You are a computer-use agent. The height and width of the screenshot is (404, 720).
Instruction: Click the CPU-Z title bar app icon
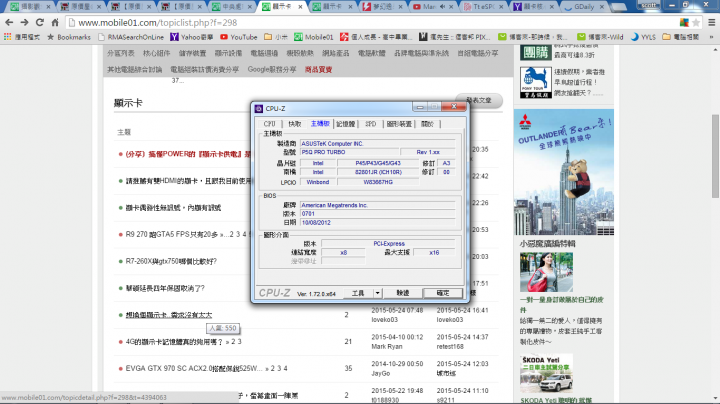(x=259, y=108)
